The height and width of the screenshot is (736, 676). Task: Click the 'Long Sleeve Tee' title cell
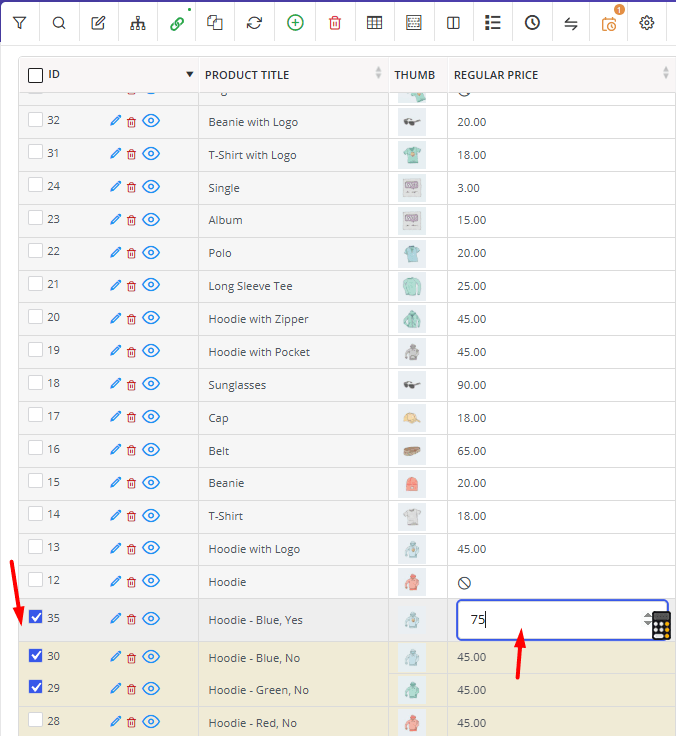click(293, 286)
